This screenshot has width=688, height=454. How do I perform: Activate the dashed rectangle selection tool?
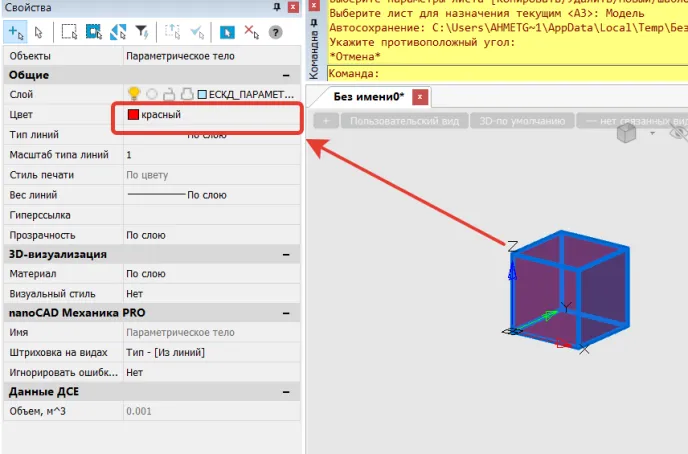click(70, 32)
